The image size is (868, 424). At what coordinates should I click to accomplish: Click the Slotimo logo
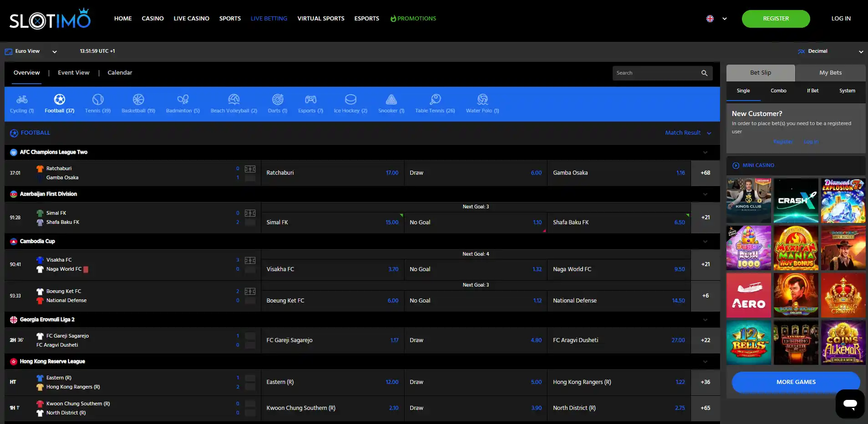pos(50,19)
